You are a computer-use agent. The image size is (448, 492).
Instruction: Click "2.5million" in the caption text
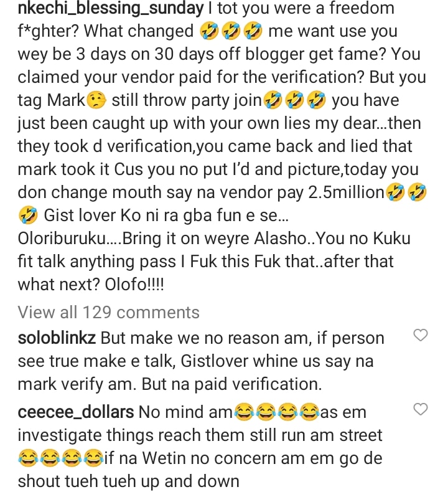click(345, 193)
